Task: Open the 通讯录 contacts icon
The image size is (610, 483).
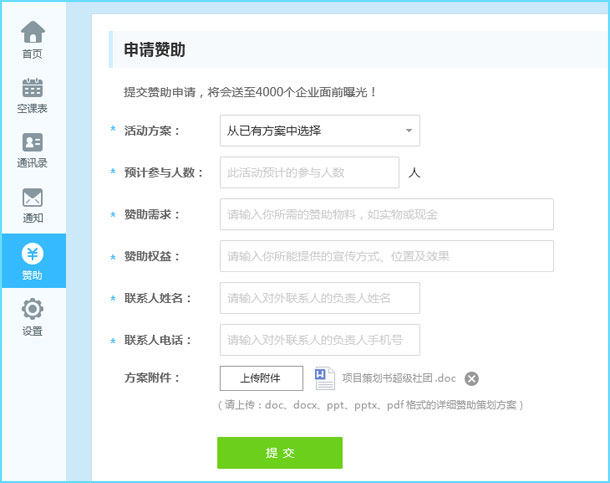Action: coord(33,143)
